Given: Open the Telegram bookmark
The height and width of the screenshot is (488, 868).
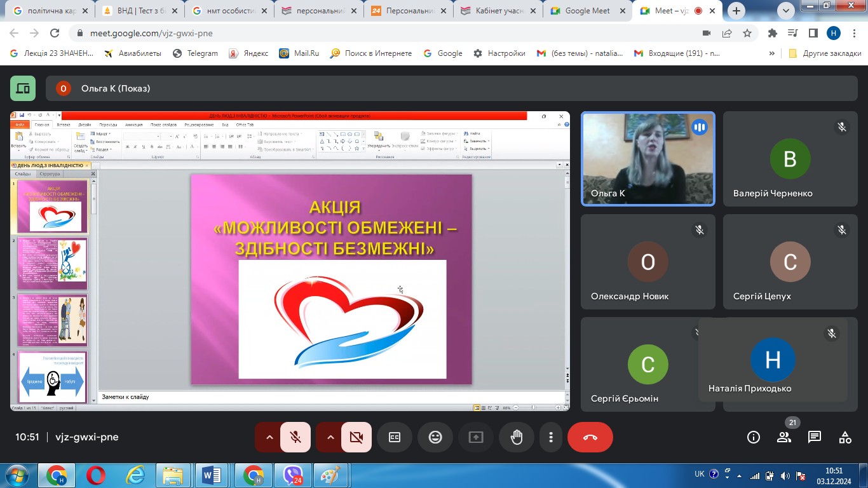Looking at the screenshot, I should [196, 53].
